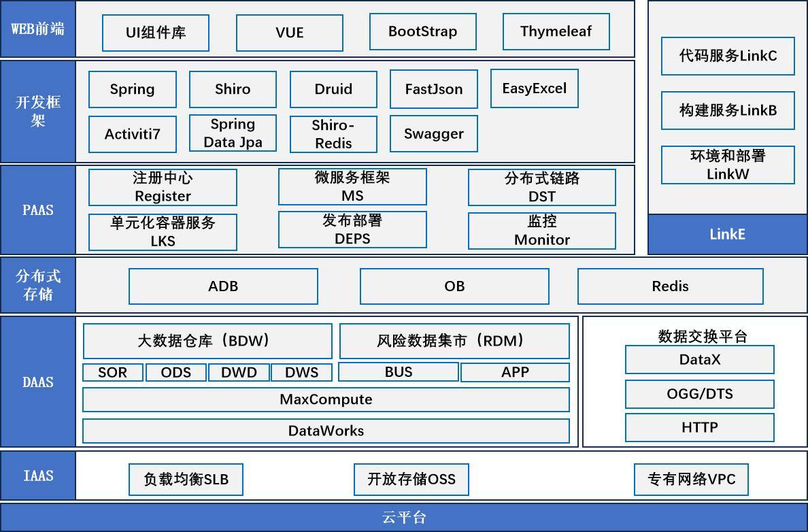Click the VUE box
Screen dimensions: 808x532
pyautogui.click(x=290, y=33)
